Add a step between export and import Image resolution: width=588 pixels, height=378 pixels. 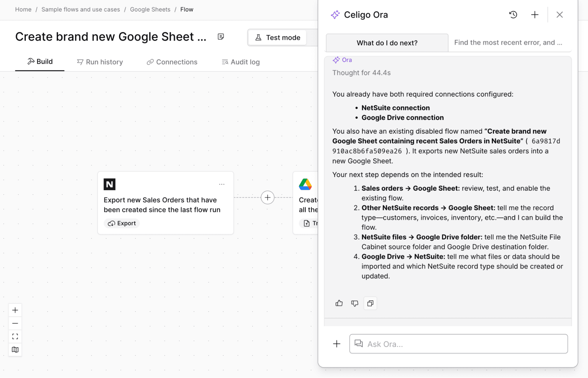coord(267,197)
